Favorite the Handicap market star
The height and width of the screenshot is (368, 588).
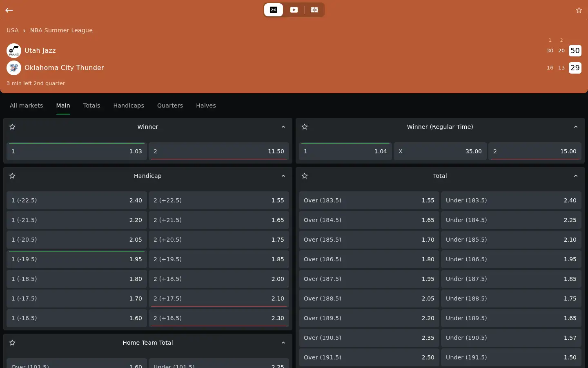(x=12, y=176)
